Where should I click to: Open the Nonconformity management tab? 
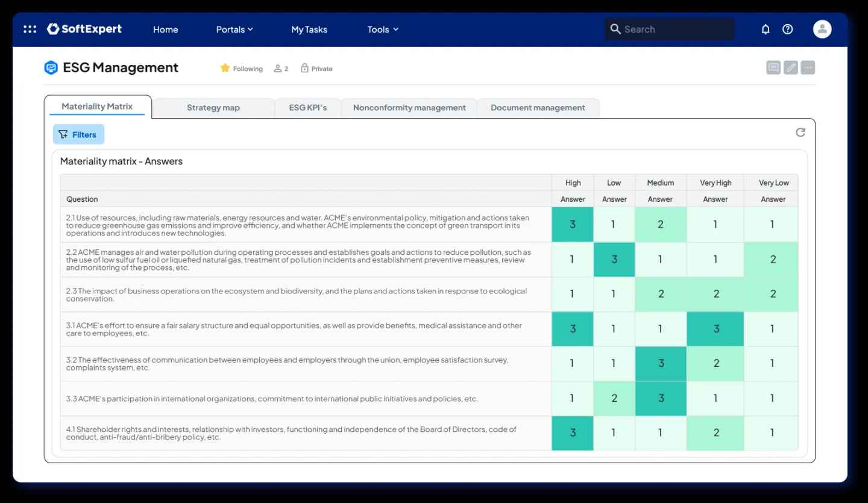(x=409, y=108)
